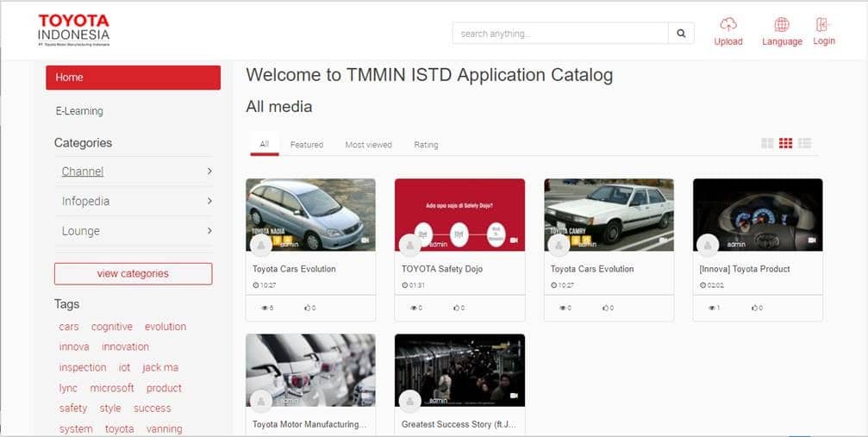
Task: Click the Login door icon
Action: click(x=823, y=24)
